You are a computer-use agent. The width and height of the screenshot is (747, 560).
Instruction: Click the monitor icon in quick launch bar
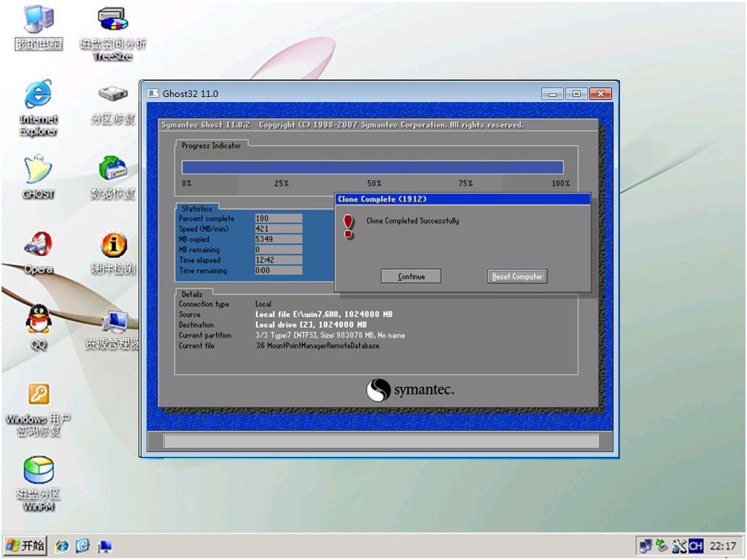click(x=104, y=546)
